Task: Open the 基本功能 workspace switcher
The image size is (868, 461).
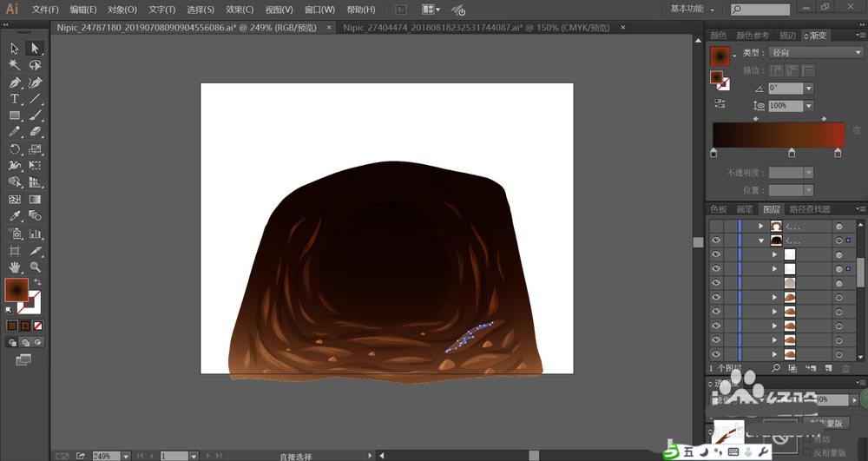Action: [692, 9]
